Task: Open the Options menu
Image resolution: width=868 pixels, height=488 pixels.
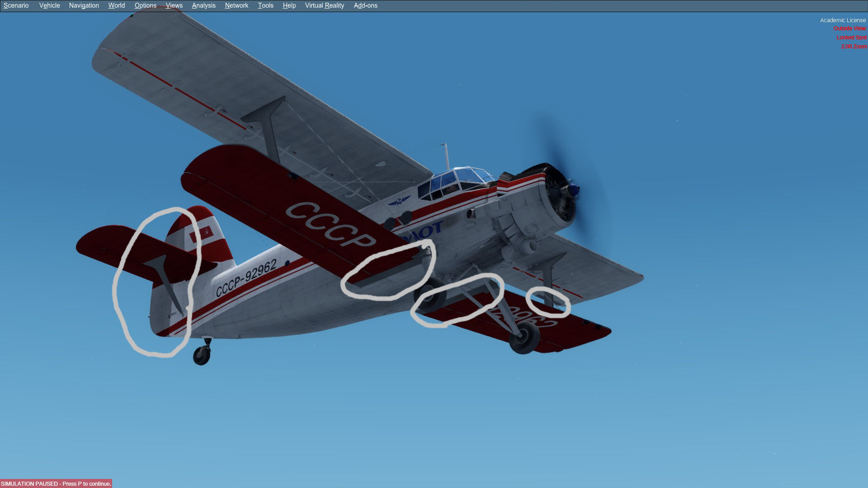Action: pos(145,5)
